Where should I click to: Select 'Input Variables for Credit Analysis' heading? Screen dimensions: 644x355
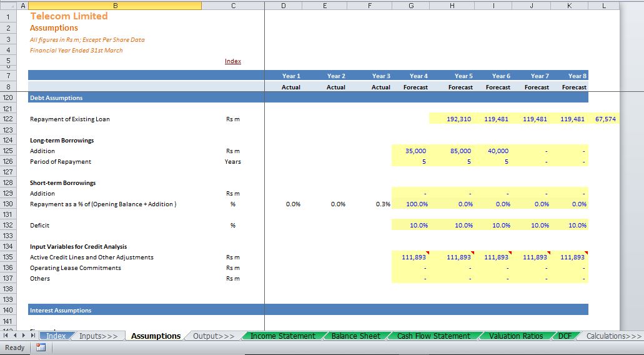point(79,246)
